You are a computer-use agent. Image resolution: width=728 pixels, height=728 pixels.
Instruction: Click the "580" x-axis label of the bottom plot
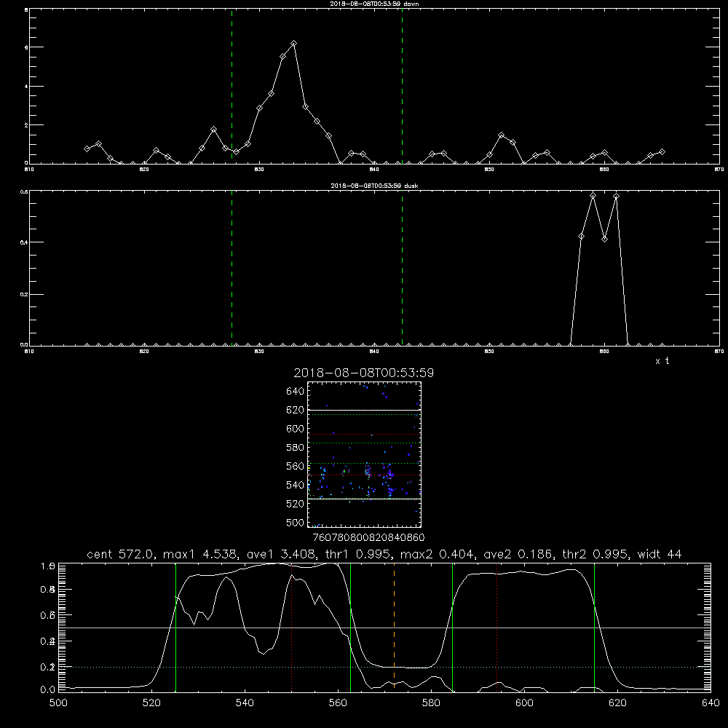click(x=431, y=703)
